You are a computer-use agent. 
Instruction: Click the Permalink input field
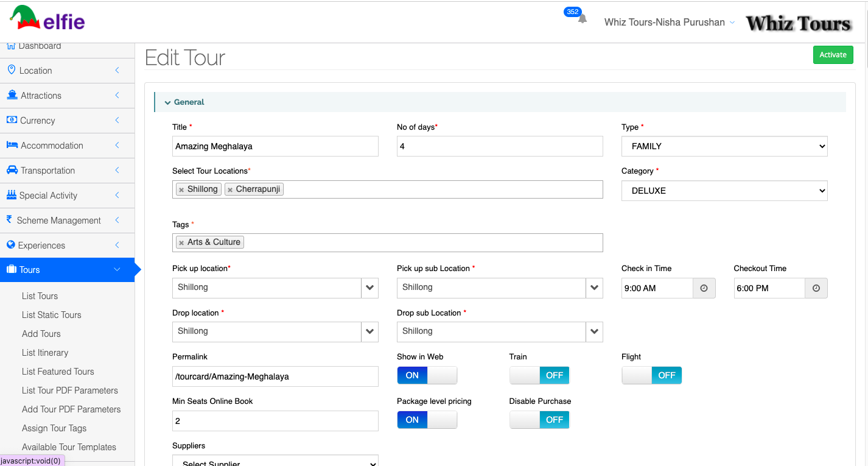click(275, 376)
